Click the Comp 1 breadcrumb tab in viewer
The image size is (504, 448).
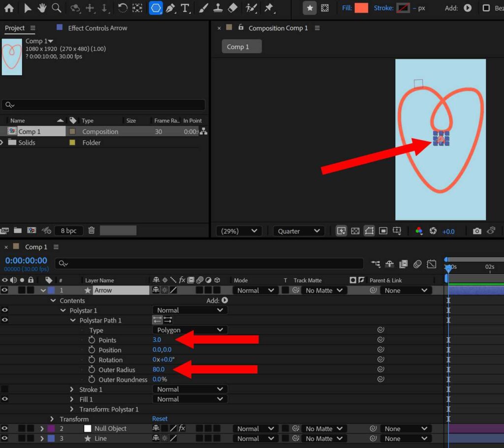pyautogui.click(x=241, y=47)
